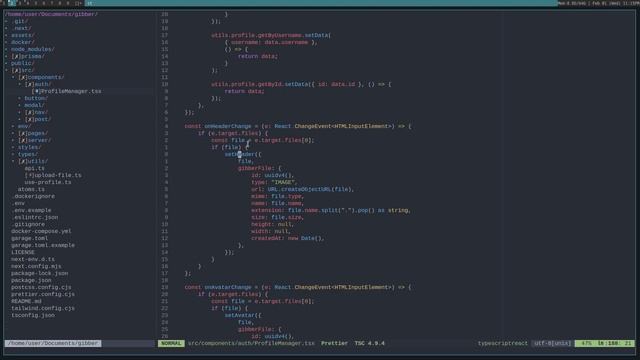Open prettier.config.cjs file
The width and height of the screenshot is (640, 360).
point(43,294)
